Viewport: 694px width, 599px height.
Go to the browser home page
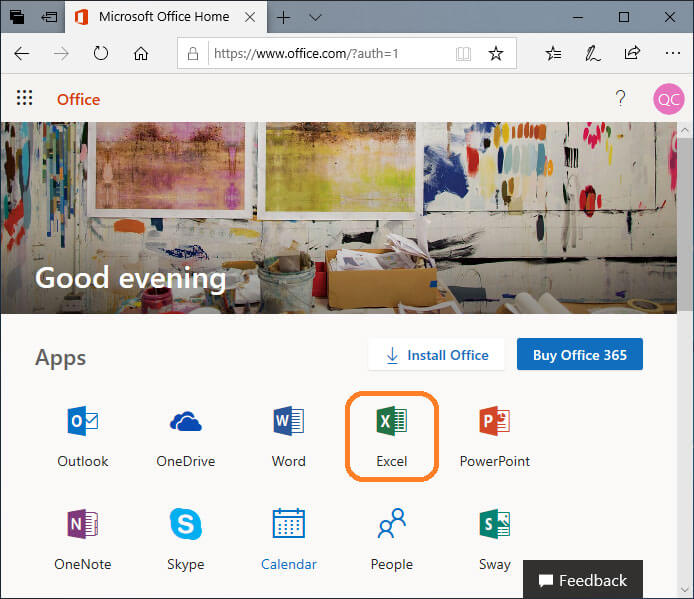[x=141, y=54]
